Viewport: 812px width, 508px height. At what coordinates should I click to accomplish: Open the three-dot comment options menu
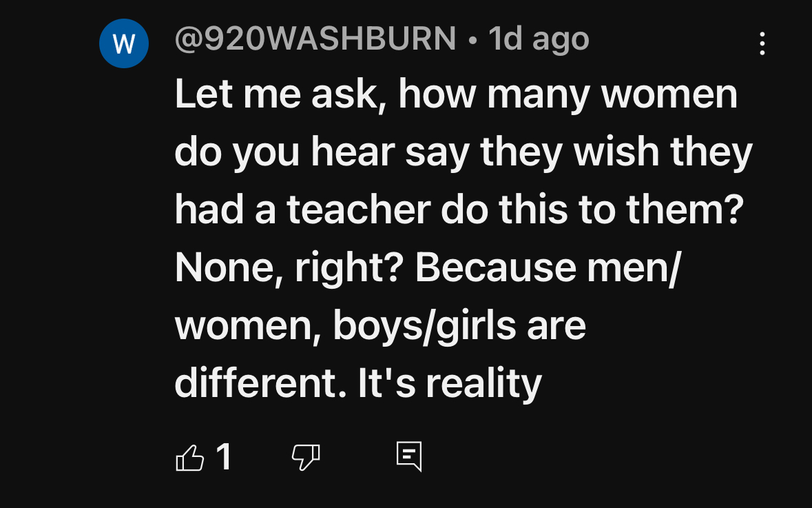(x=762, y=43)
